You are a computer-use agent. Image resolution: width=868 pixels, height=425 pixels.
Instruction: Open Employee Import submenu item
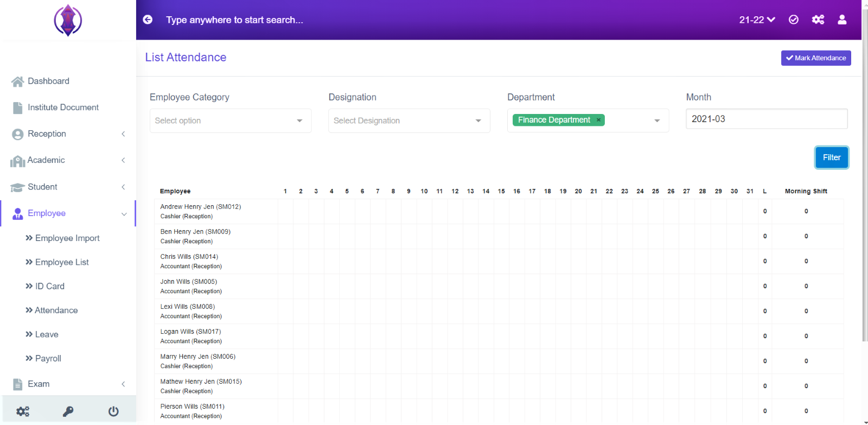[67, 238]
